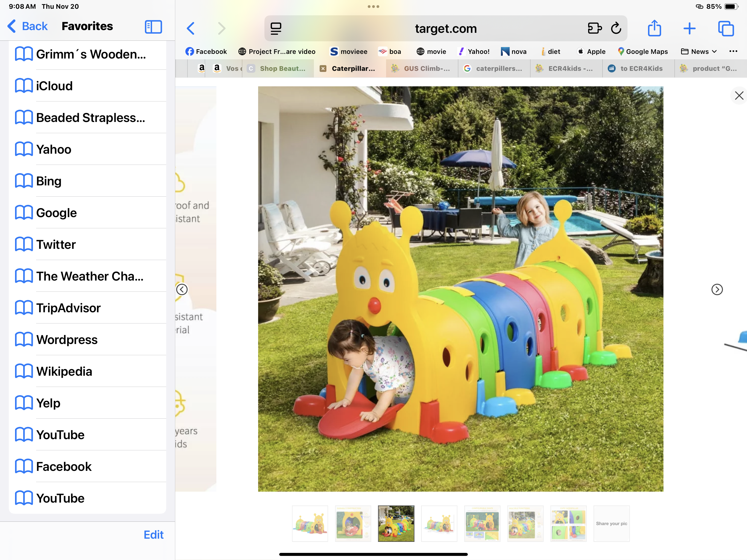The width and height of the screenshot is (747, 560).
Task: Go Back from Favorites list
Action: [28, 26]
